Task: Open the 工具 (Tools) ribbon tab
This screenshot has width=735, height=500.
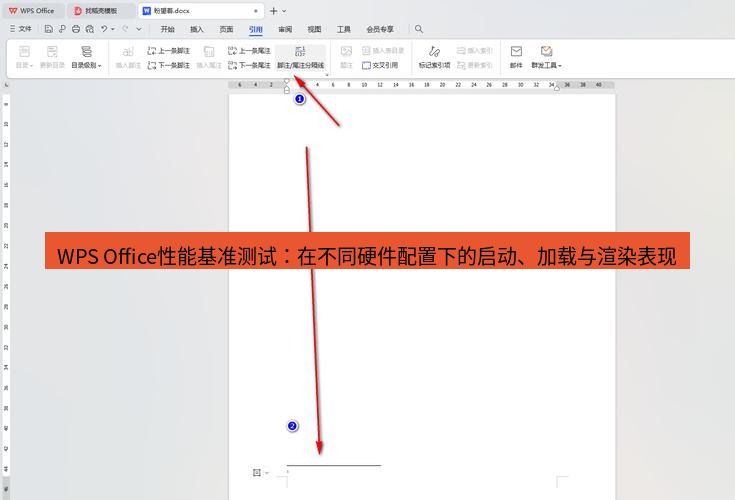Action: point(344,29)
